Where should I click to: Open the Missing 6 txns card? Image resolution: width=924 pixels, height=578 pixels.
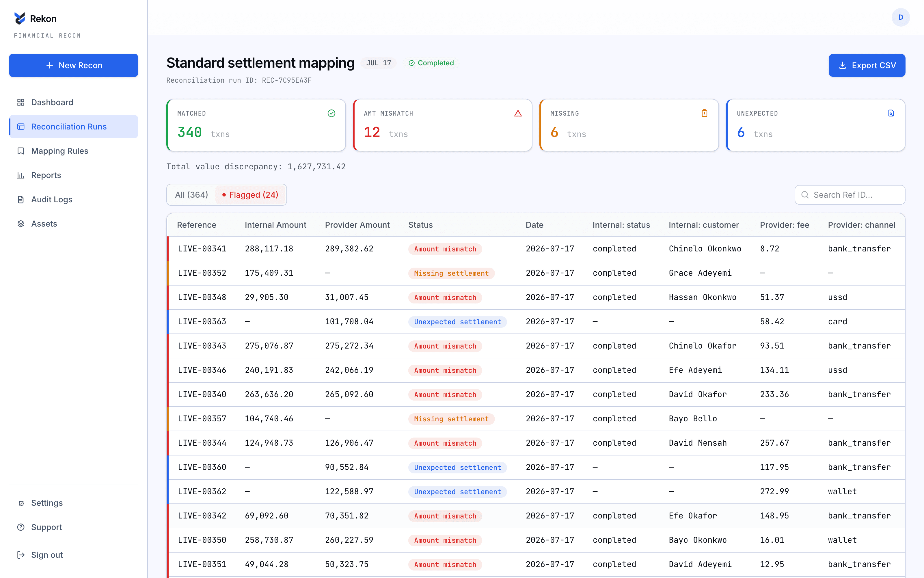tap(629, 125)
